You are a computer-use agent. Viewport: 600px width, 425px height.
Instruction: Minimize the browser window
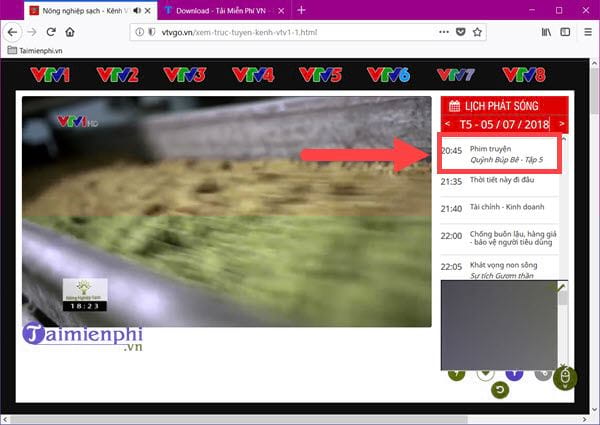532,10
